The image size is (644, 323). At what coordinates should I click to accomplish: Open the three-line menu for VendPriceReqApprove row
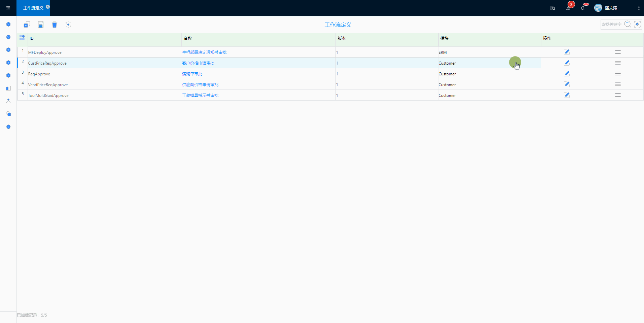pyautogui.click(x=618, y=84)
